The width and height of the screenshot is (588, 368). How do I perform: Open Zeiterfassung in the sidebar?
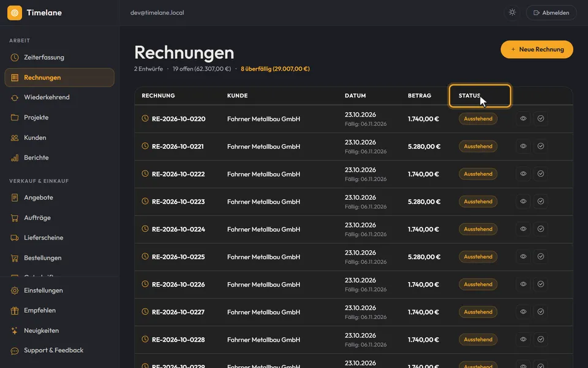59,58
